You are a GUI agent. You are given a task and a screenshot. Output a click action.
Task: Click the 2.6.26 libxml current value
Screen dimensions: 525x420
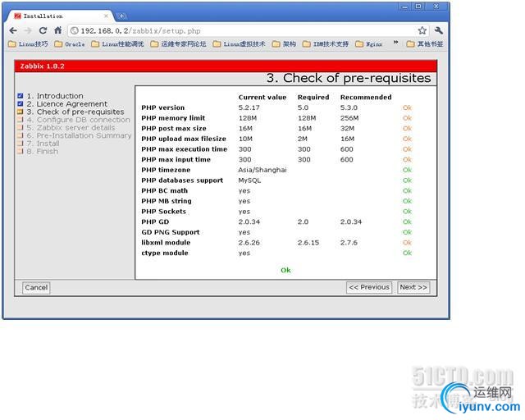pyautogui.click(x=249, y=243)
